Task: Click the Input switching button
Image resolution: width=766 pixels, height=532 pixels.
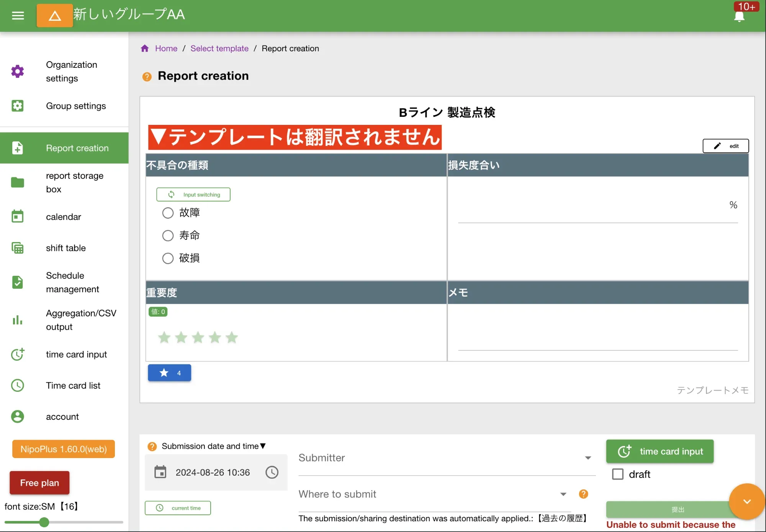Action: [x=193, y=194]
